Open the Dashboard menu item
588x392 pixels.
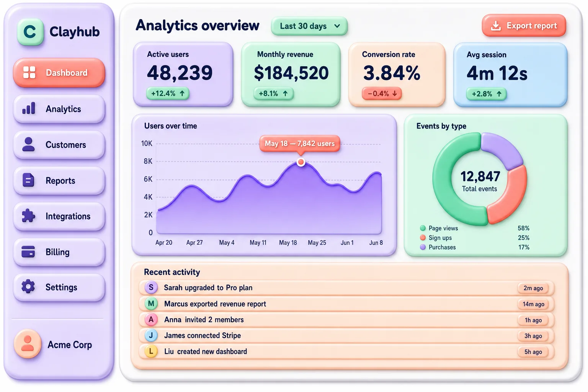coord(59,72)
